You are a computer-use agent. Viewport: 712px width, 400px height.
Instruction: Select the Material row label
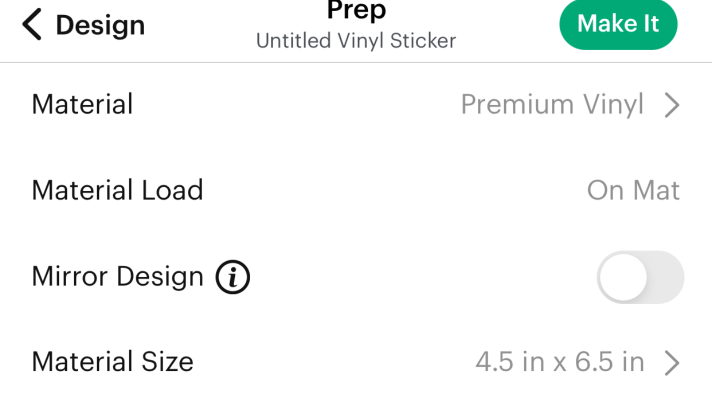coord(82,104)
